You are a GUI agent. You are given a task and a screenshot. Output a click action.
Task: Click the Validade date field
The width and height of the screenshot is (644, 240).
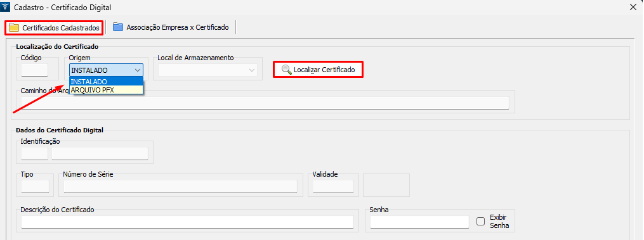(333, 186)
